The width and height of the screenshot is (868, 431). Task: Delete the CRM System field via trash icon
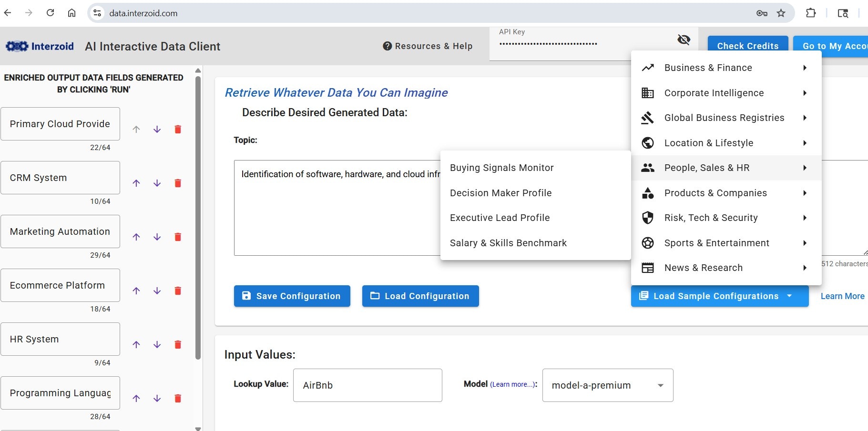click(x=178, y=183)
